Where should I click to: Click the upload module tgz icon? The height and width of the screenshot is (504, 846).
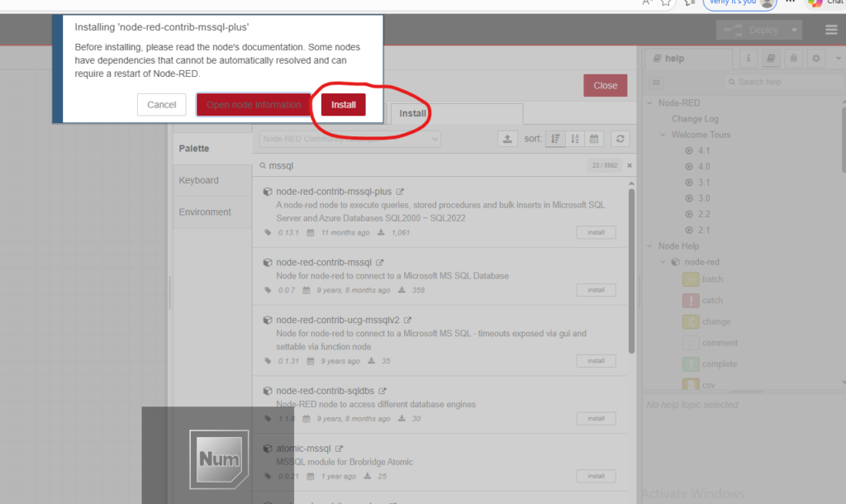pos(508,139)
